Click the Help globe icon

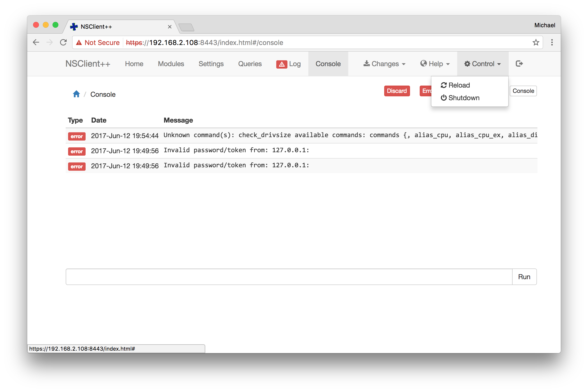[423, 63]
